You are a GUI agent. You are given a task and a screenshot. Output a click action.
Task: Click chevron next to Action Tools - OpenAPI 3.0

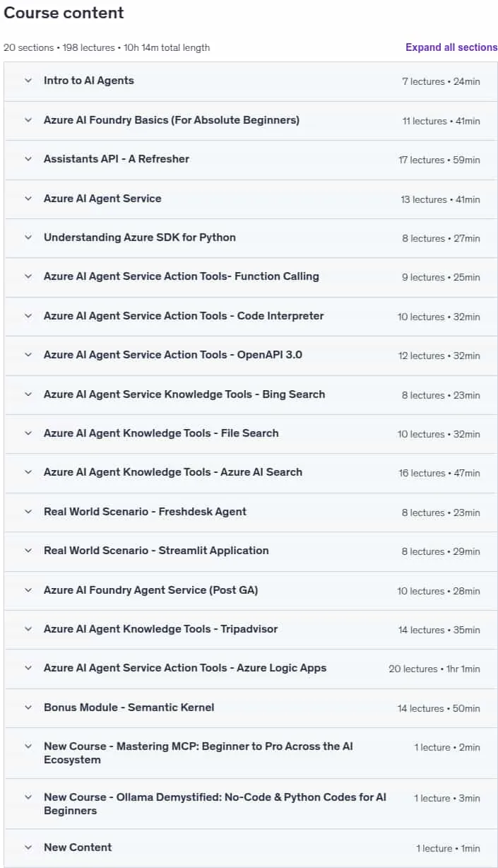click(28, 355)
